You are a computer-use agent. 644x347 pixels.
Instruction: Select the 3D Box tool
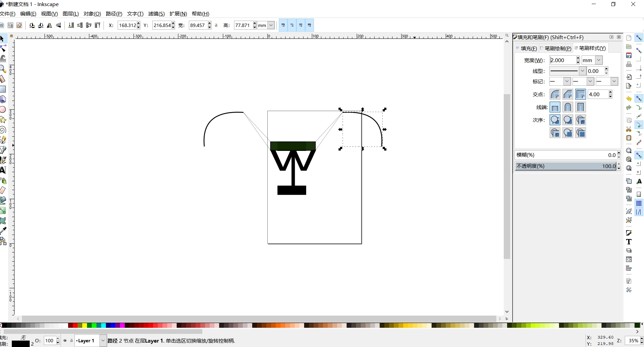point(3,99)
